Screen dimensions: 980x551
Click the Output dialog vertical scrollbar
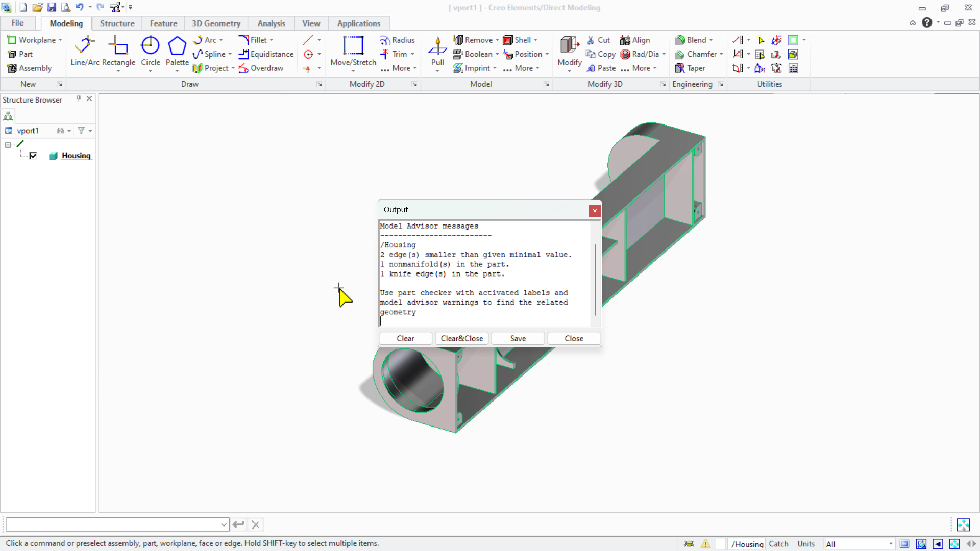click(595, 280)
